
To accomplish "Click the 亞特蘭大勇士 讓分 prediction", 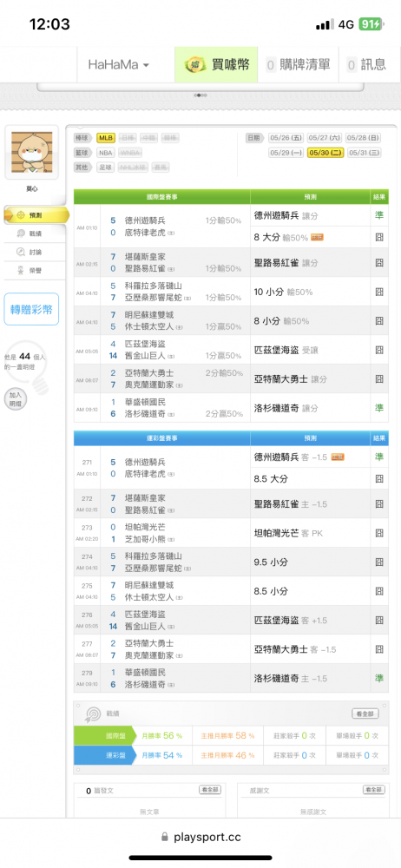I will point(290,379).
